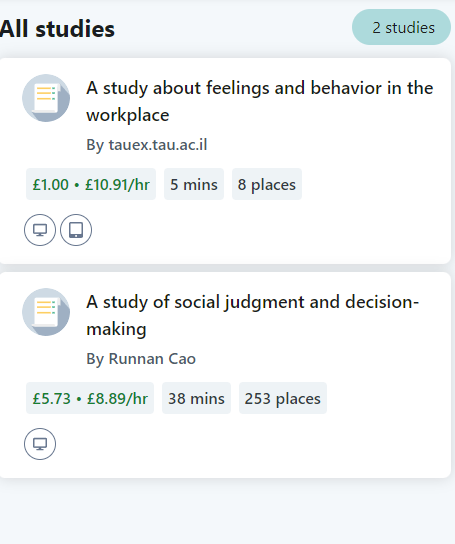Click empty area below the study list
The width and height of the screenshot is (455, 544).
[x=227, y=512]
